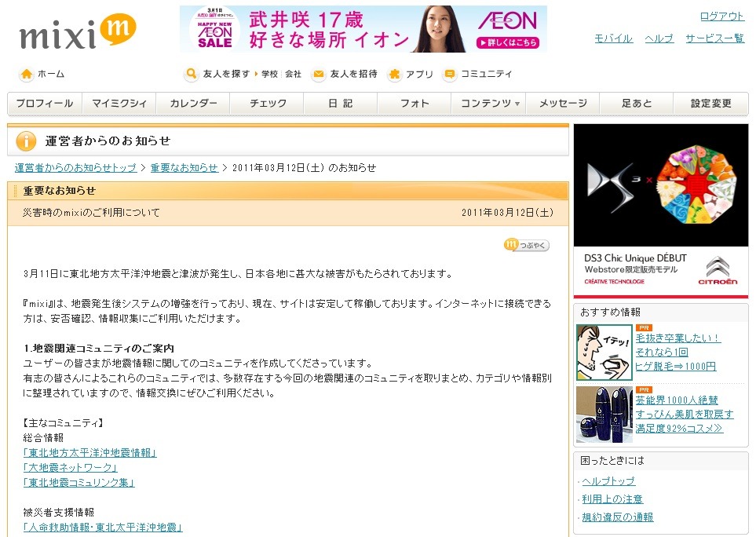Viewport: 756px width, 537px height.
Task: Open the コミュニティ text link
Action: point(486,75)
